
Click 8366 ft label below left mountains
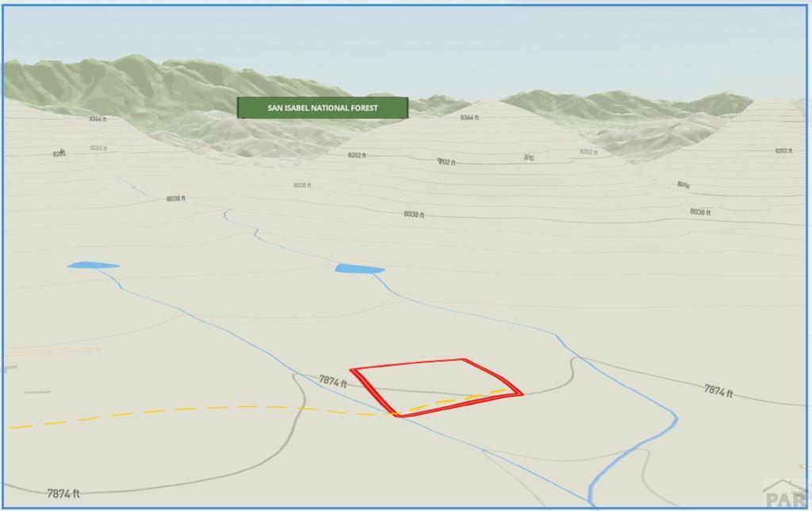pyautogui.click(x=98, y=119)
